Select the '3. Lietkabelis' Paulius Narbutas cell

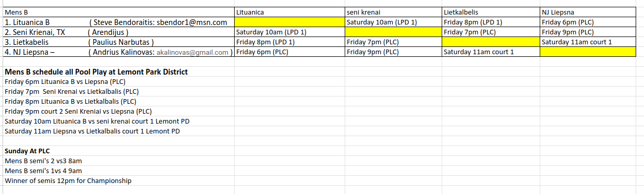pyautogui.click(x=118, y=42)
